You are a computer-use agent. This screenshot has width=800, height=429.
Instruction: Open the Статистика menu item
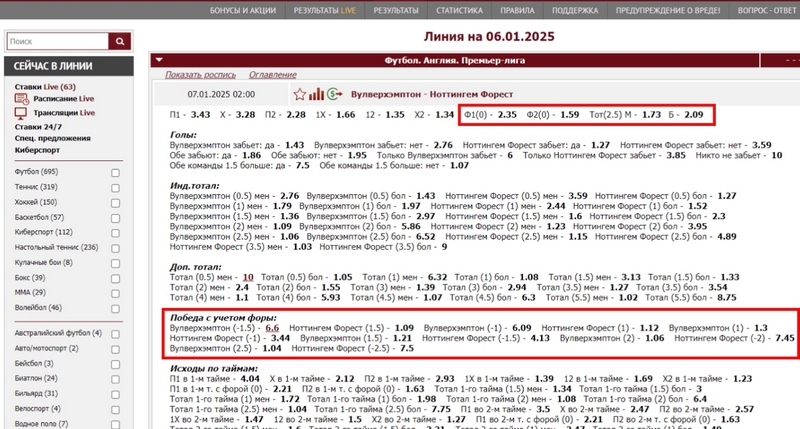pos(465,10)
